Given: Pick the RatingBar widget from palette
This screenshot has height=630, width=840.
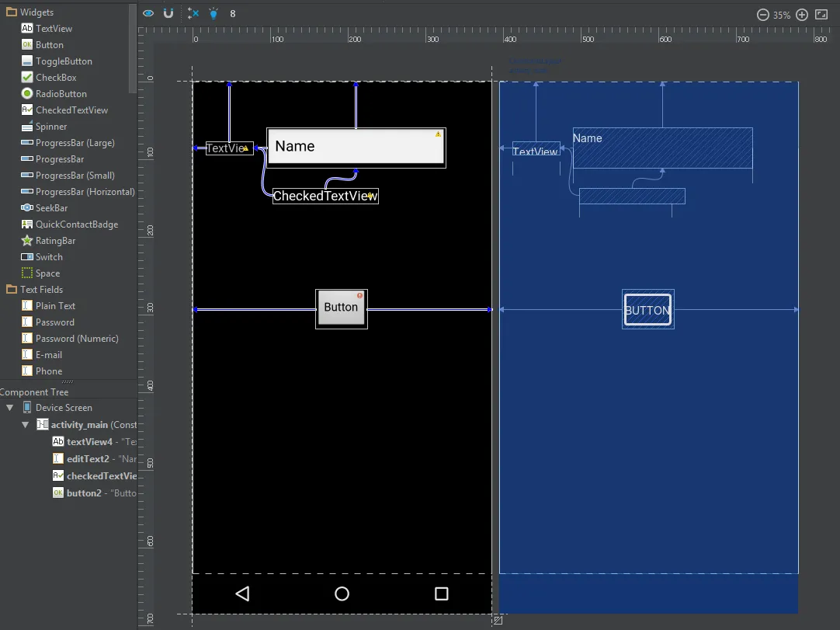Looking at the screenshot, I should (x=55, y=241).
